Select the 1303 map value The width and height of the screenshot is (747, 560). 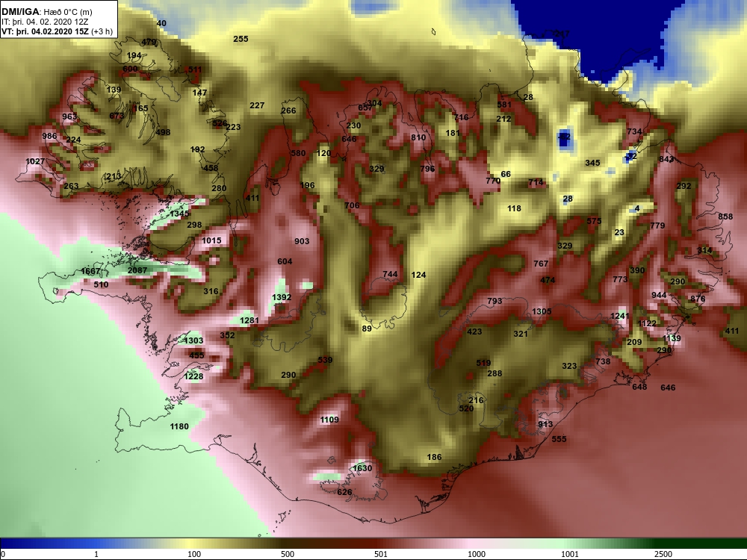pos(193,340)
